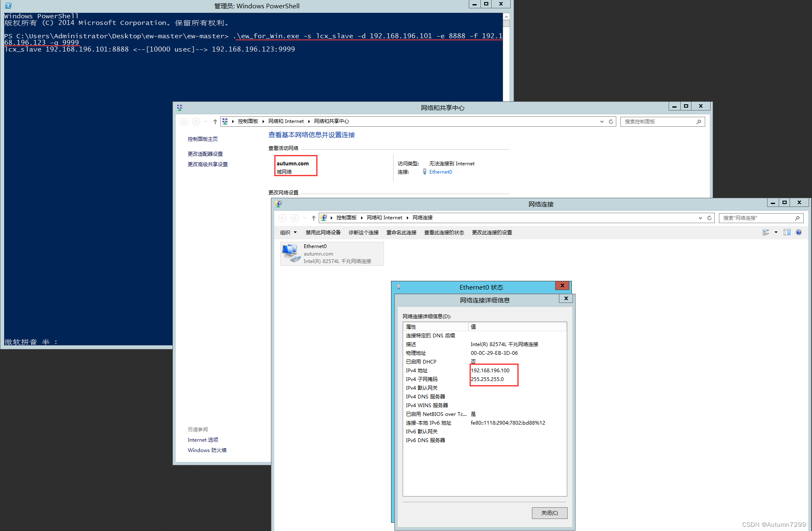Screen dimensions: 812x531
Task: Click the search magnifier in Network and Sharing Center
Action: (x=699, y=122)
